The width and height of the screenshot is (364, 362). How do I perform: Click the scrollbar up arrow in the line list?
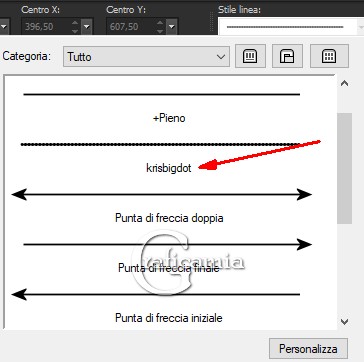(x=345, y=83)
